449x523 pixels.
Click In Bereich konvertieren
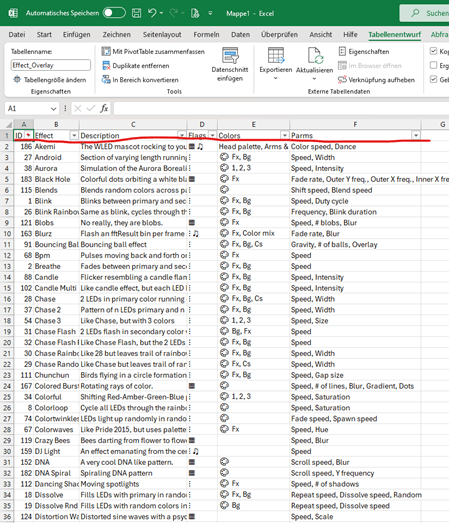click(x=140, y=80)
